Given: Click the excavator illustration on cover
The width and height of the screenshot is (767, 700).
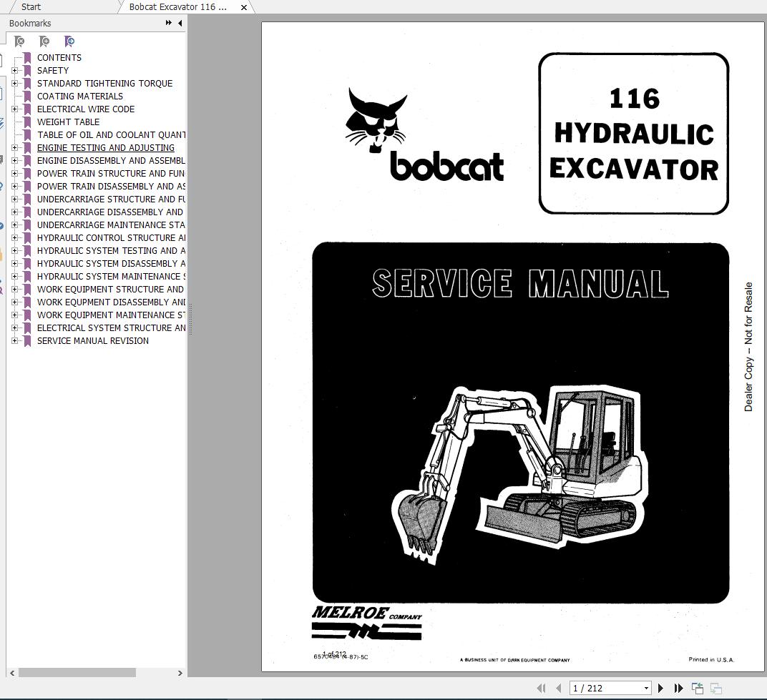Looking at the screenshot, I should coord(520,474).
